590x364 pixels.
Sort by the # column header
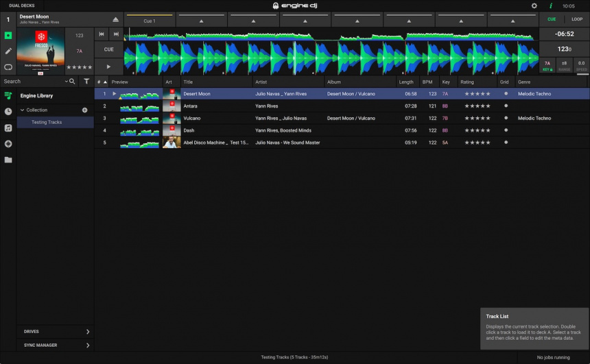(x=102, y=82)
